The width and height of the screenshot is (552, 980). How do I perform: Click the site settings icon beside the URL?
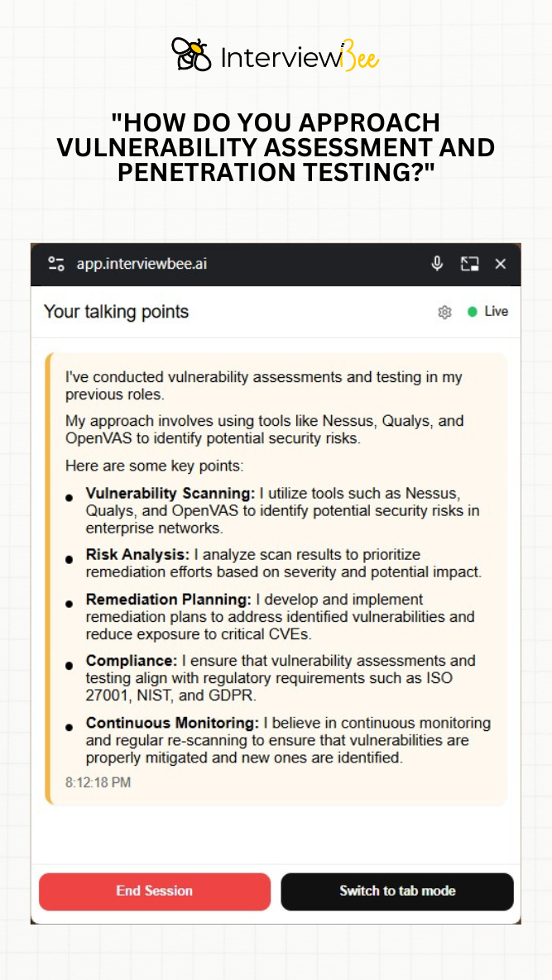[x=56, y=264]
